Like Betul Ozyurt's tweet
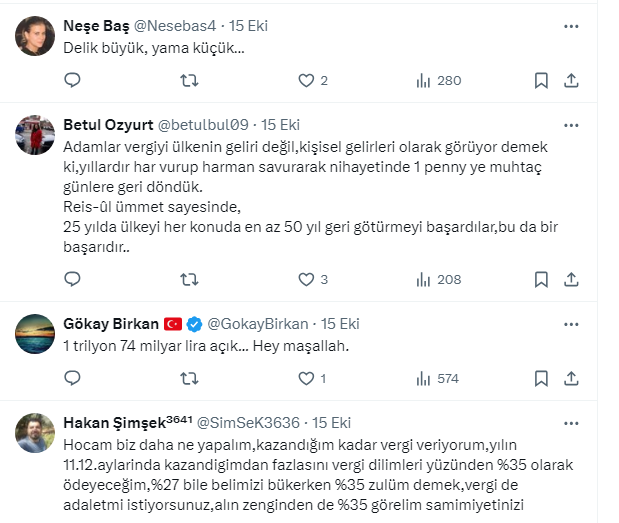 point(306,280)
